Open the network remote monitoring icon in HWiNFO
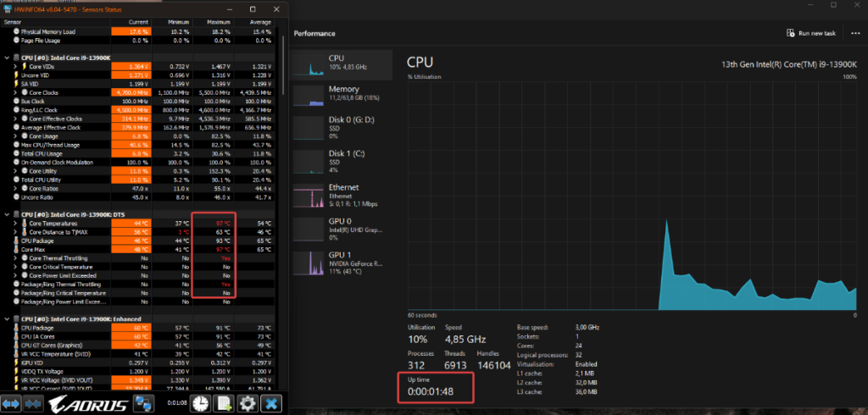Screen dimensions: 868x415 tap(145, 404)
